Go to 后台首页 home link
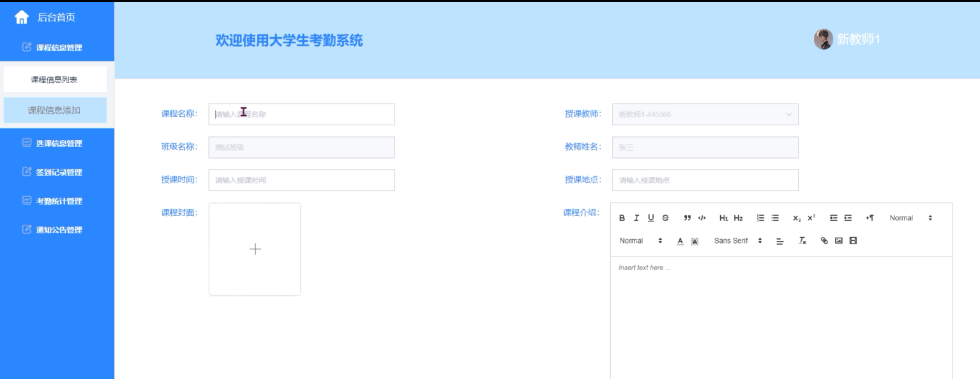This screenshot has height=379, width=980. pos(56,17)
